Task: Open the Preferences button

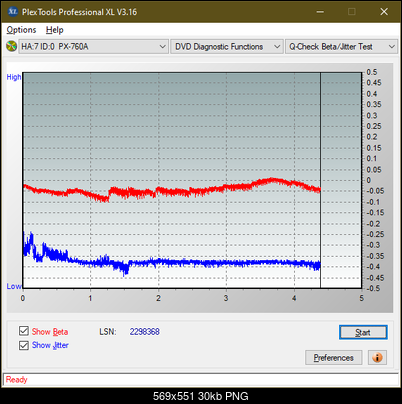Action: 334,358
